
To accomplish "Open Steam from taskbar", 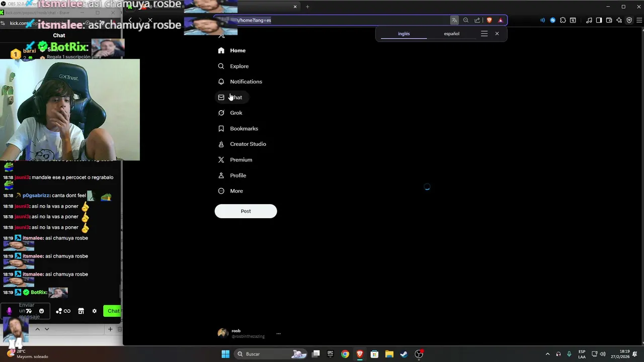I will (404, 354).
